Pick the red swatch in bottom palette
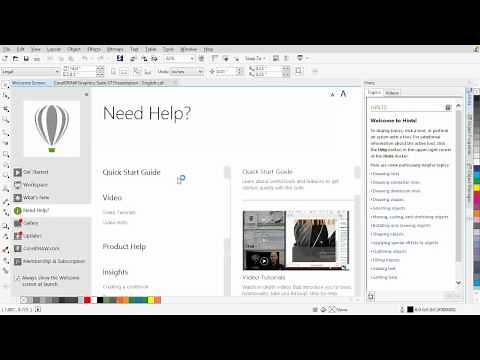480x360 pixels. coord(87,300)
